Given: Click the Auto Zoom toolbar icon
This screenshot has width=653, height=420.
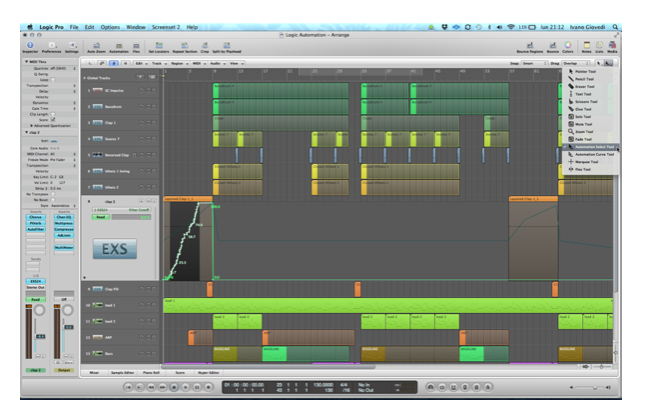Looking at the screenshot, I should (x=96, y=47).
